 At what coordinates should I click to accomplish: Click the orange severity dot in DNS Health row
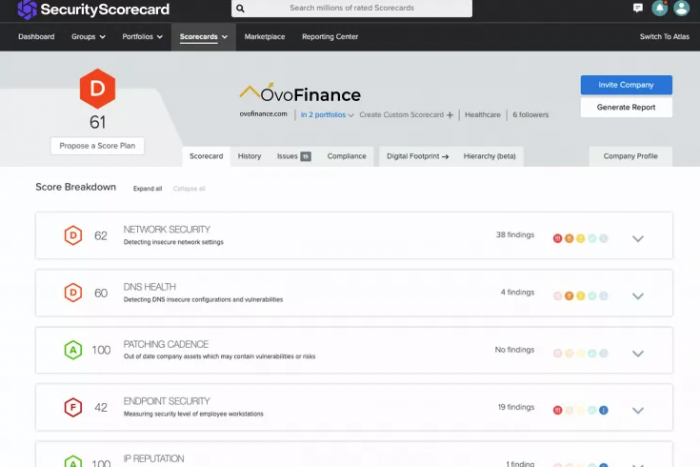[569, 296]
